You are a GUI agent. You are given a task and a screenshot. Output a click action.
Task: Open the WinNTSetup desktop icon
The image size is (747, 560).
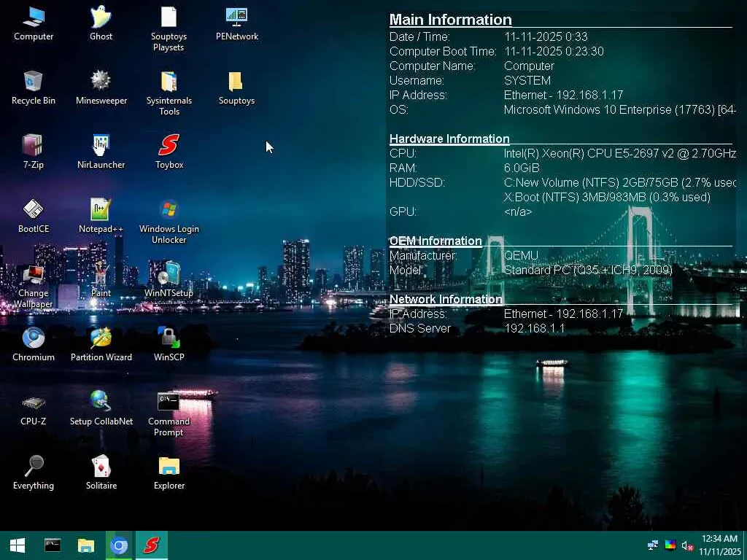pyautogui.click(x=169, y=274)
